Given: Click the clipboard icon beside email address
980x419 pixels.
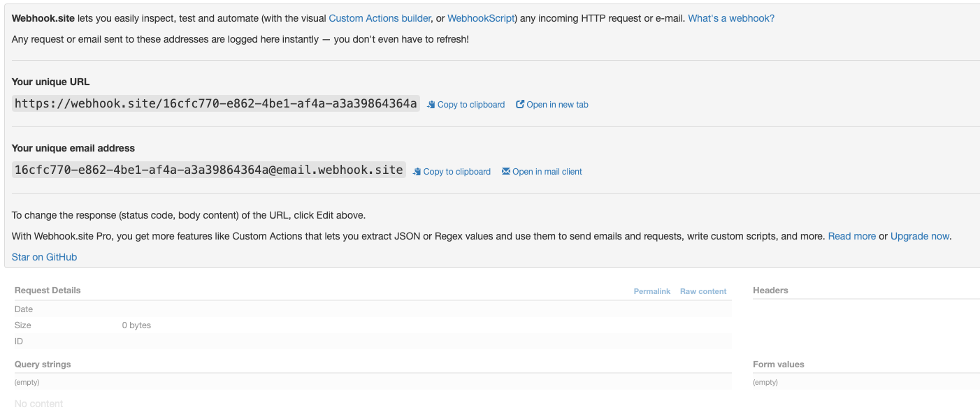Looking at the screenshot, I should point(417,172).
